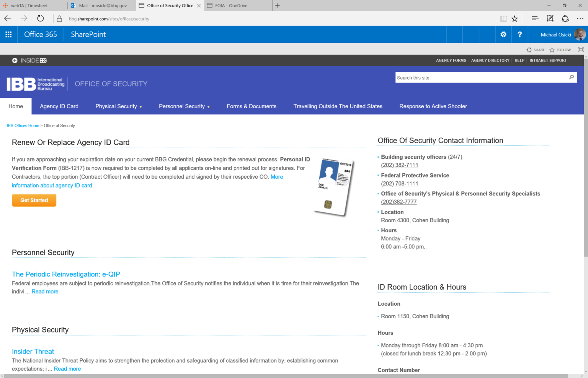This screenshot has height=378, width=588.
Task: Open the browser Hub icon
Action: (x=535, y=18)
